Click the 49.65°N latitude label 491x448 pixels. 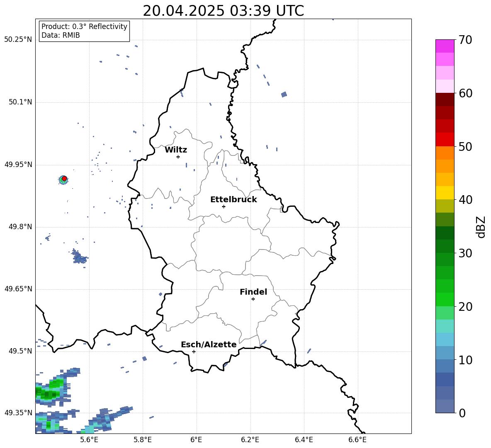point(18,289)
